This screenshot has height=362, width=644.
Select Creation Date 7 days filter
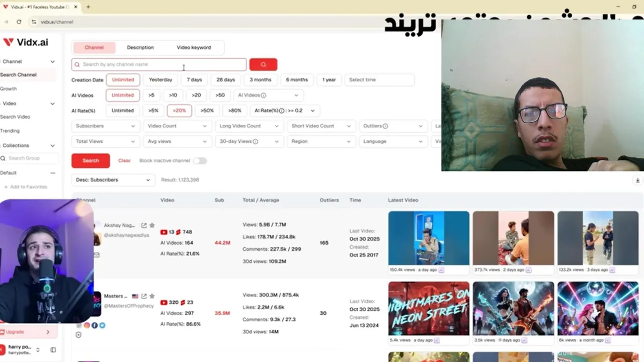[x=194, y=79]
